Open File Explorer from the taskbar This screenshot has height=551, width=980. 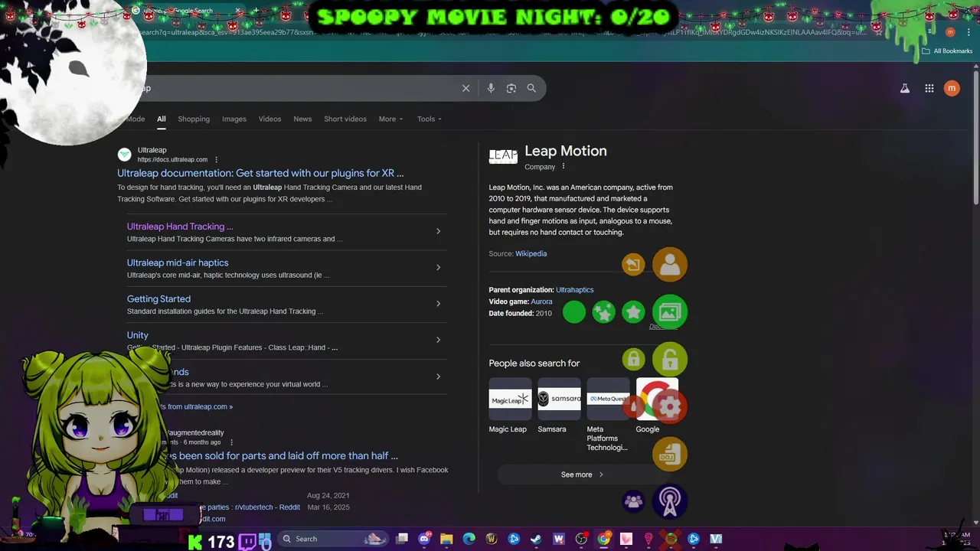(446, 539)
